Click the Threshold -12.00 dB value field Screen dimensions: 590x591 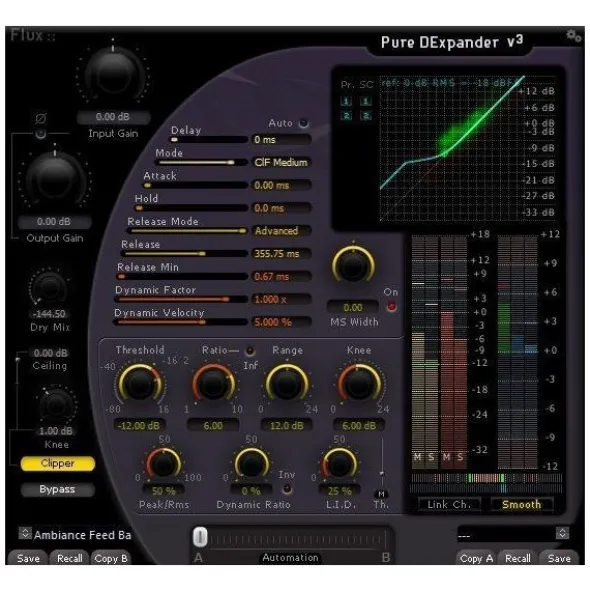click(139, 426)
